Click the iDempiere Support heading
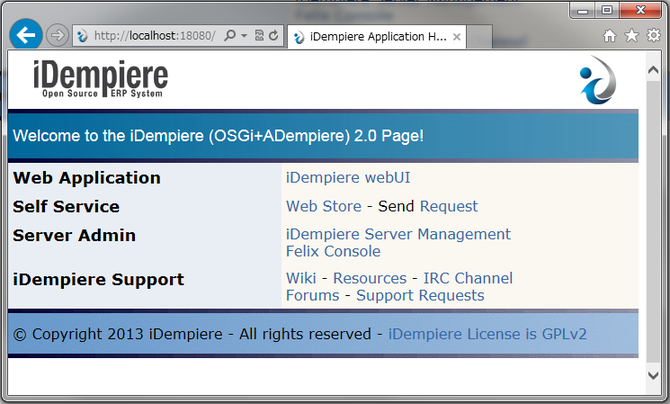Image resolution: width=670 pixels, height=404 pixels. (98, 280)
